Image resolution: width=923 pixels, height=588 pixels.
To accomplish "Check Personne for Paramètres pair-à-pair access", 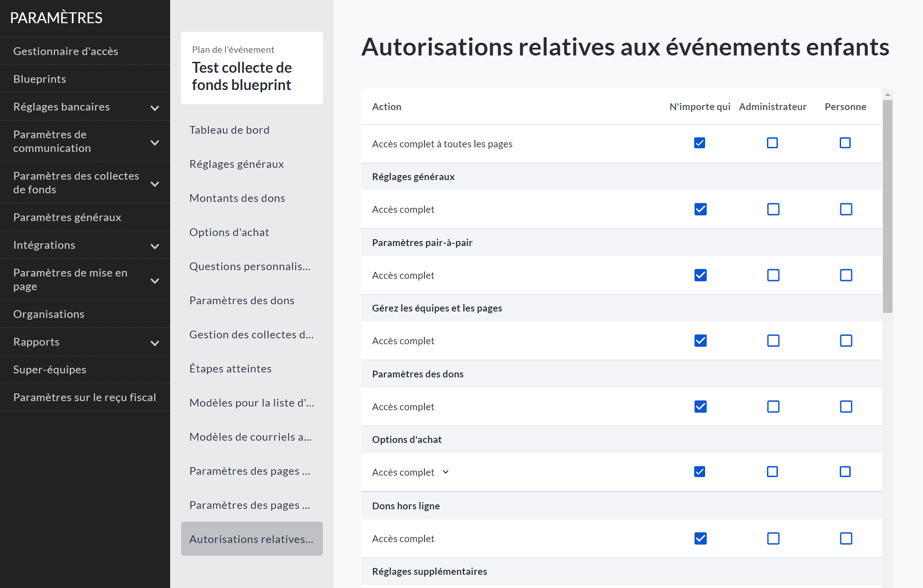I will click(846, 275).
